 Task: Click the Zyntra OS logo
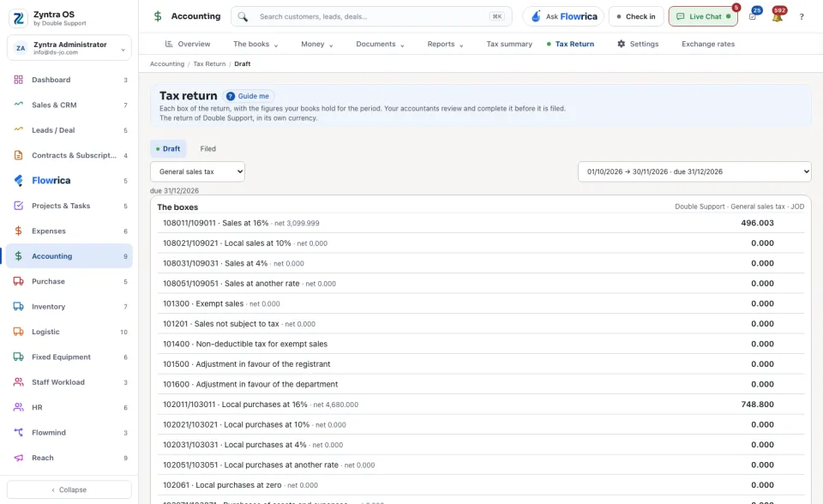(18, 18)
